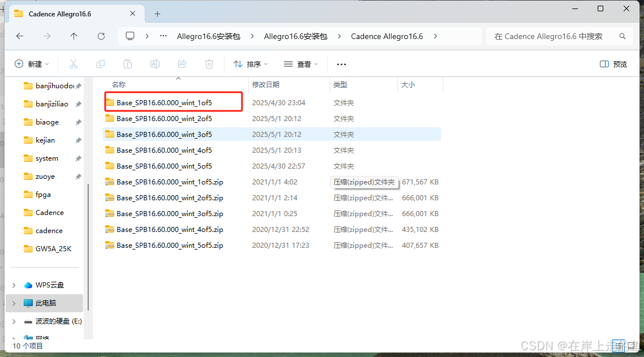Select WPS云盘 in navigation pane

(45, 285)
